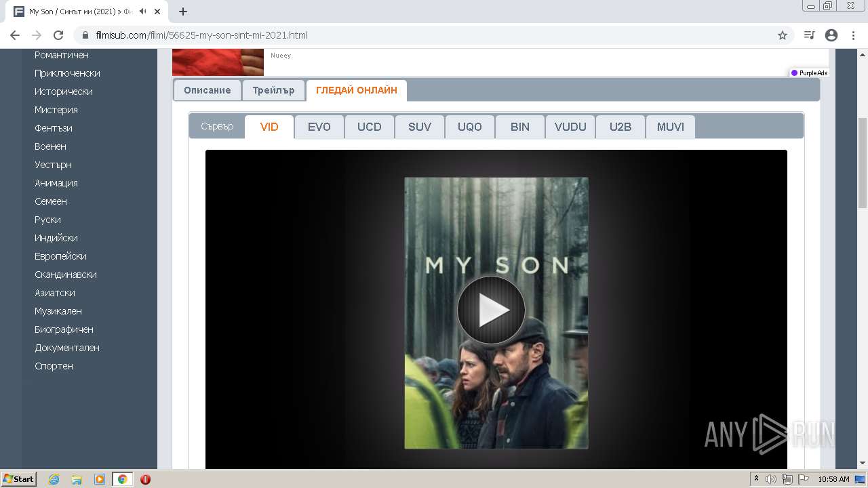
Task: Switch to the U2B server
Action: tap(620, 127)
